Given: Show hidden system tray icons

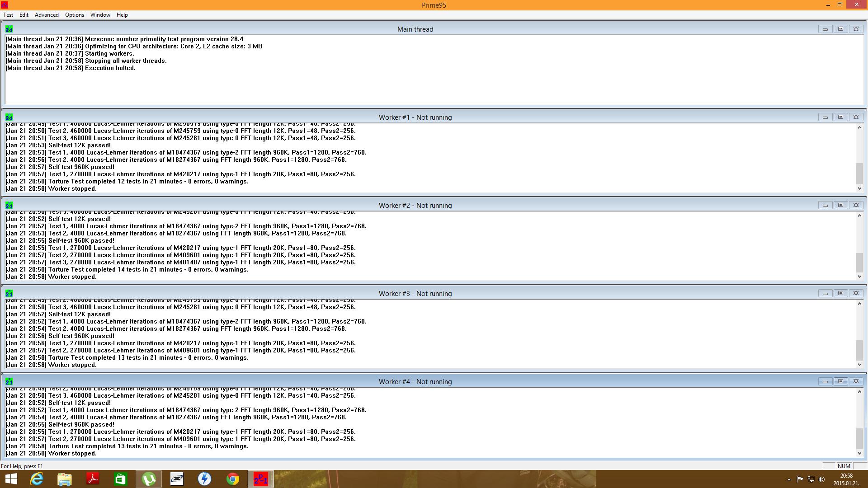Looking at the screenshot, I should coord(789,479).
